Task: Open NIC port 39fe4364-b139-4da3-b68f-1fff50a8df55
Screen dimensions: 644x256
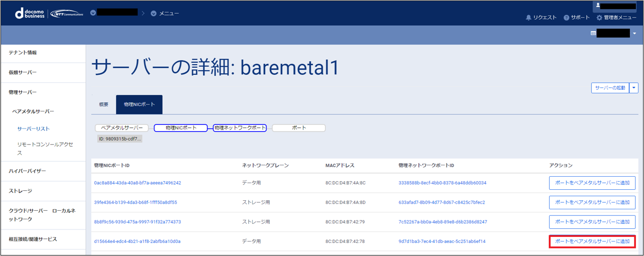Action: (135, 202)
